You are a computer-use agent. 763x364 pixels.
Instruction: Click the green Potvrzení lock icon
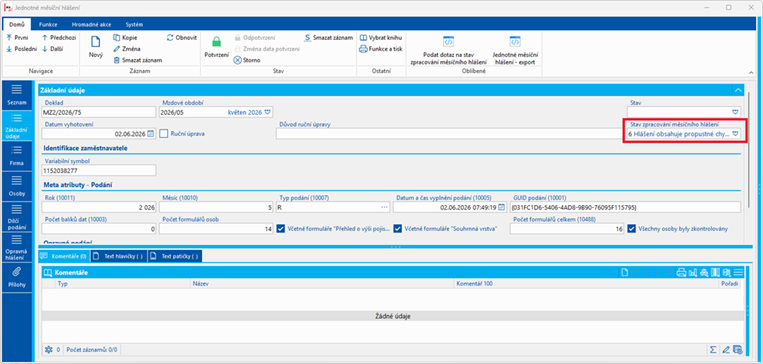(217, 42)
